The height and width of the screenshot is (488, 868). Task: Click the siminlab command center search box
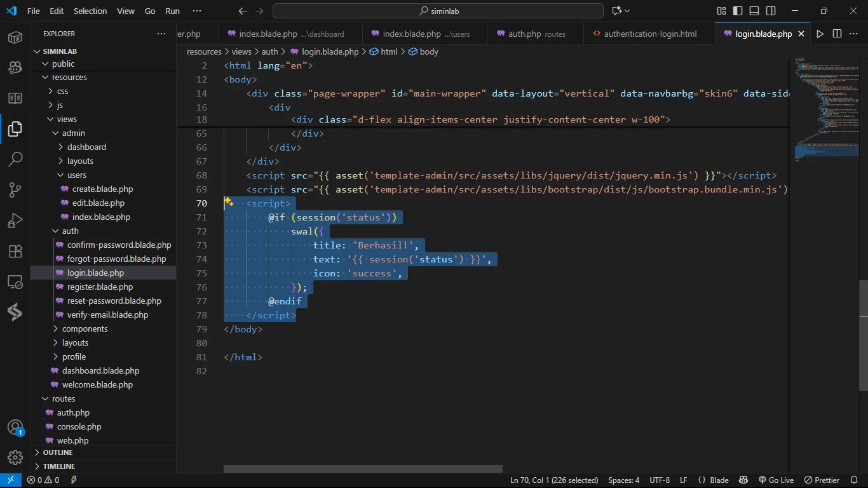click(x=438, y=11)
